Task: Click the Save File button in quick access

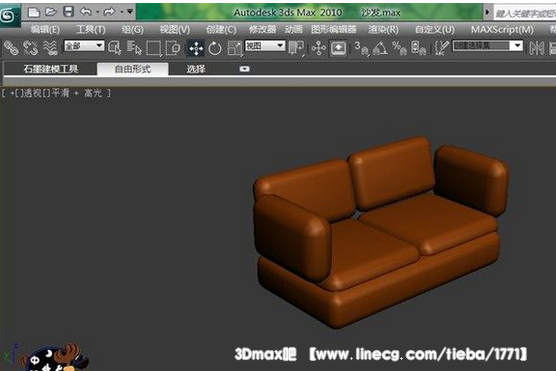Action: coord(68,12)
